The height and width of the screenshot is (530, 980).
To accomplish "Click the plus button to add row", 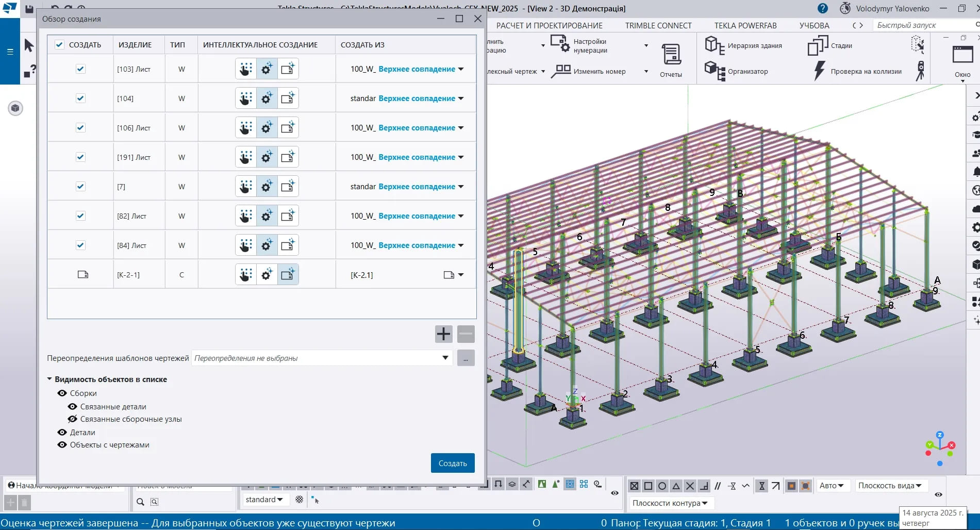I will (x=443, y=334).
